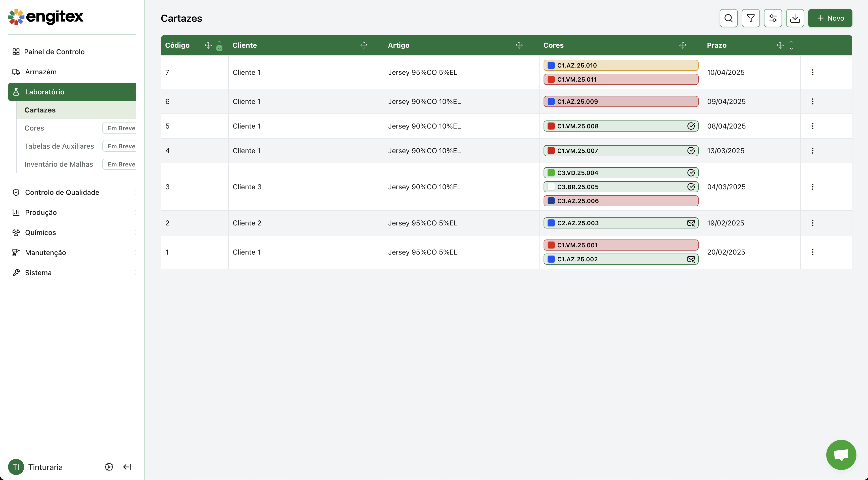Screen dimensions: 868x480
Task: Toggle sort order on Código column
Action: [219, 45]
